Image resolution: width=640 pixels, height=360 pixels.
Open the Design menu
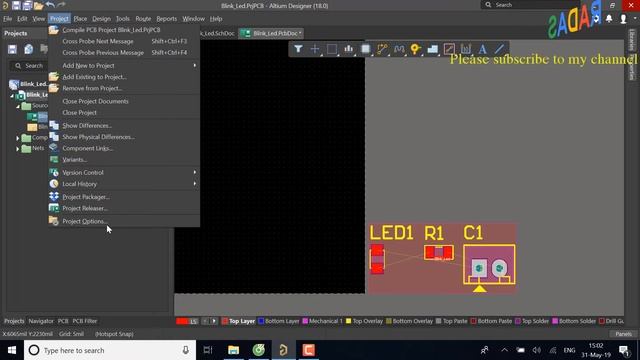click(x=101, y=19)
